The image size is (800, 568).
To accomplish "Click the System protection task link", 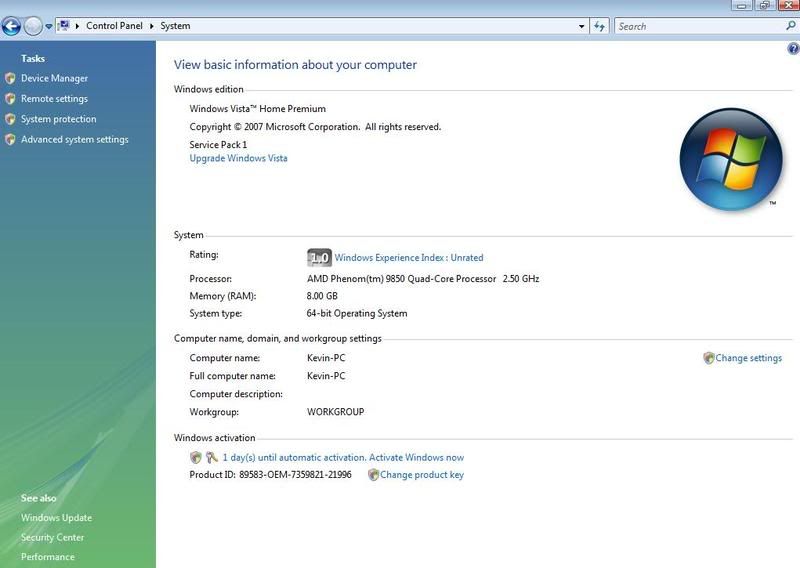I will coord(58,119).
